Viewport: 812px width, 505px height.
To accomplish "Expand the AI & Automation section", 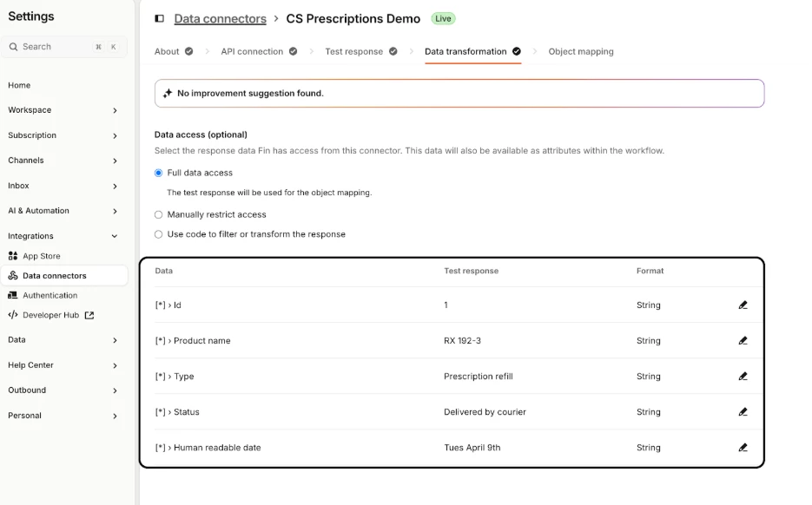I will point(115,211).
